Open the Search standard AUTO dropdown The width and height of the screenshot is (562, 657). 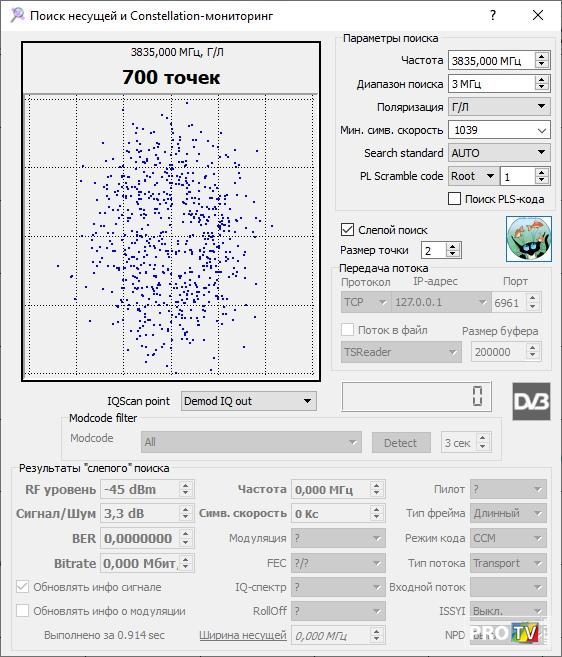[499, 153]
